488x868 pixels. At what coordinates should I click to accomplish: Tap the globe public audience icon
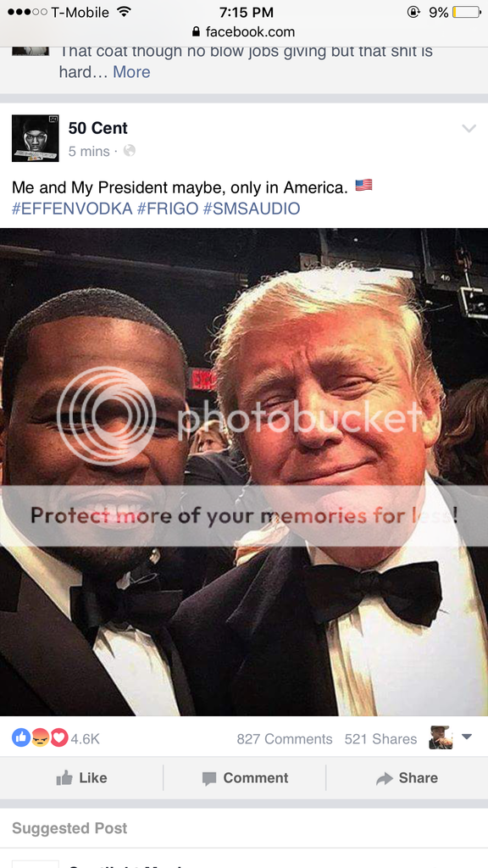[x=129, y=151]
